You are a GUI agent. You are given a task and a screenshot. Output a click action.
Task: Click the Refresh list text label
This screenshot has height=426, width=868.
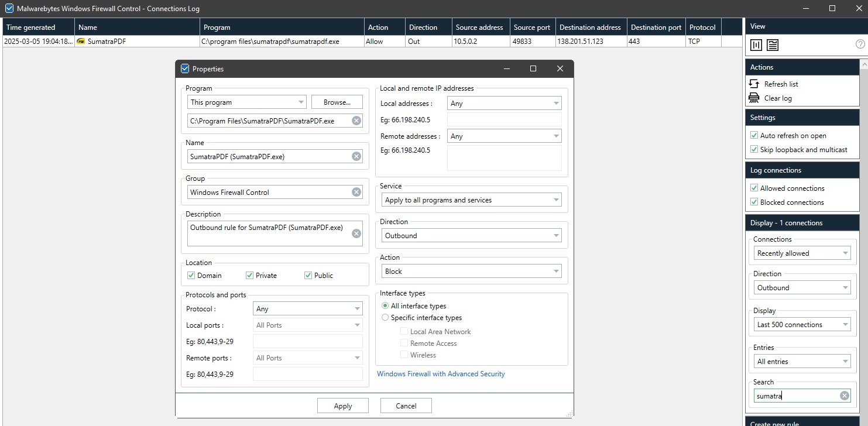click(x=781, y=84)
